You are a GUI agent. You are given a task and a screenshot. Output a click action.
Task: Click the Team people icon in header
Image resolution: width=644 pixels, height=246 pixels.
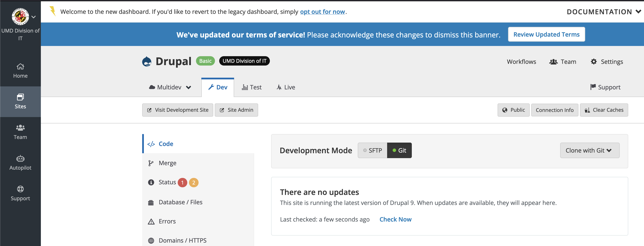[553, 62]
